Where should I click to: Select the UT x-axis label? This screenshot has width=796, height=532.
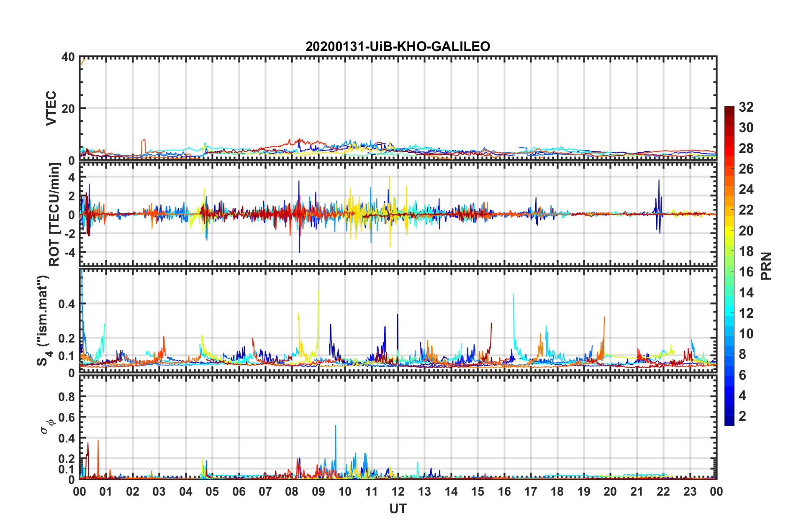tap(398, 509)
